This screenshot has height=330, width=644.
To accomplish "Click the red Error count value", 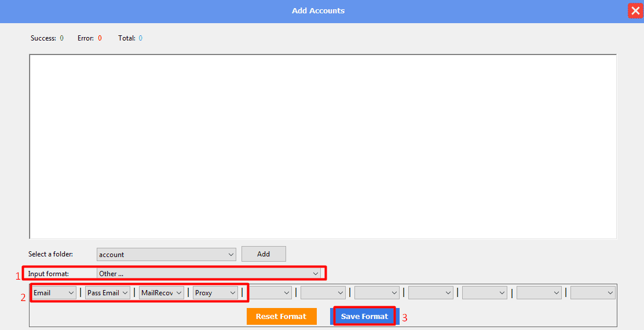I will pos(100,38).
